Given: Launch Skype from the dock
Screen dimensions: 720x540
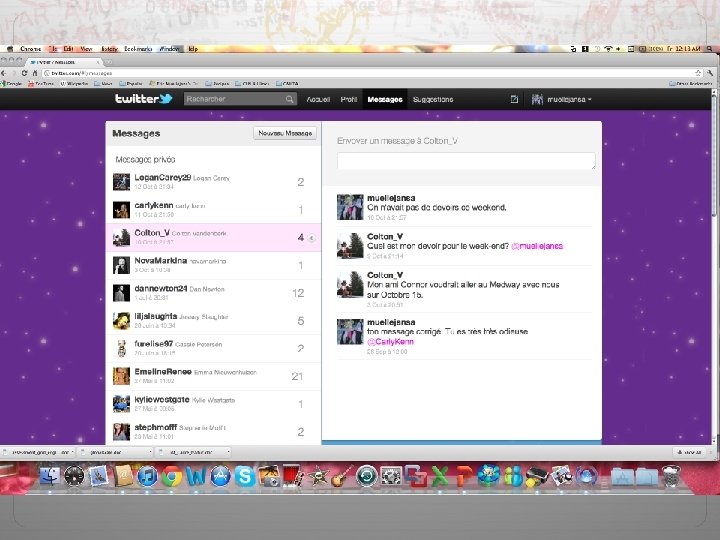Looking at the screenshot, I should coord(245,476).
